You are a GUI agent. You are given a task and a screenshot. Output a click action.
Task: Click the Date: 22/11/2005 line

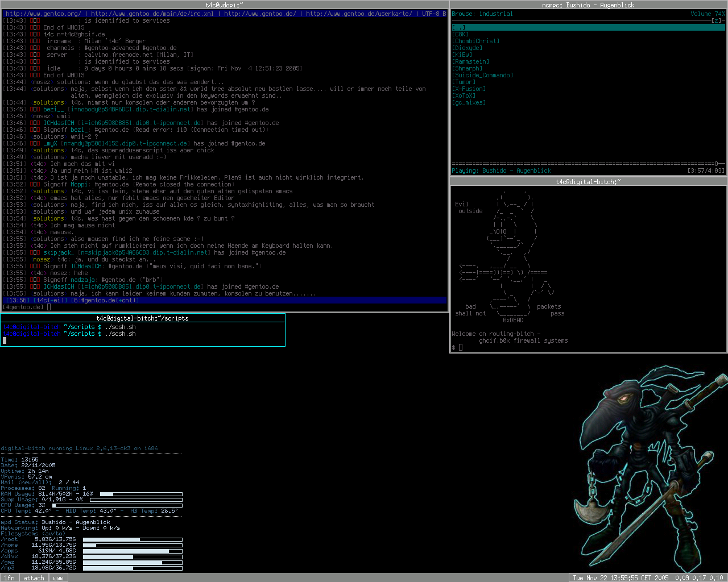[x=28, y=465]
